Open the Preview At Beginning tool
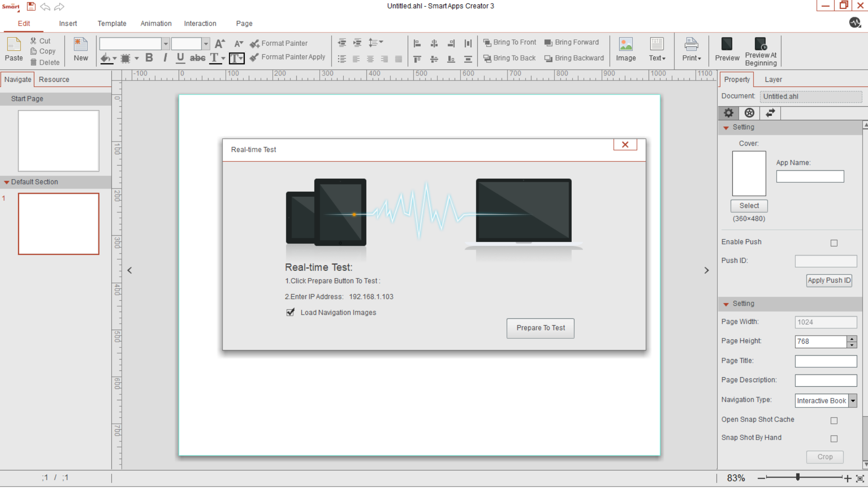 pos(761,50)
